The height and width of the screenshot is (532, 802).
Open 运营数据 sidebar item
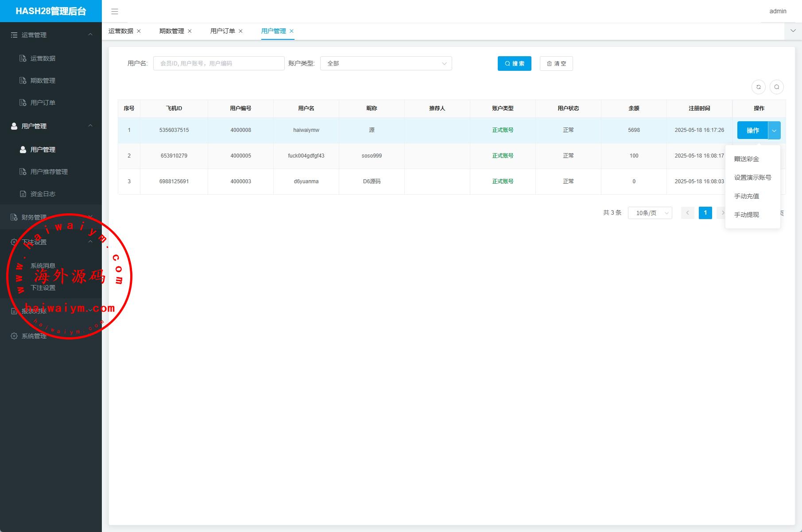point(43,58)
